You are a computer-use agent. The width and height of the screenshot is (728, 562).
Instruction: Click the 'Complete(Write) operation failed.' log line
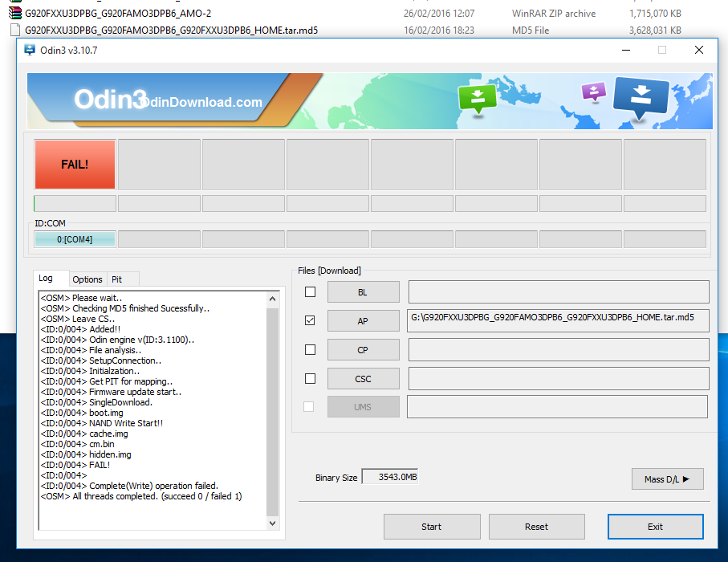(x=129, y=486)
